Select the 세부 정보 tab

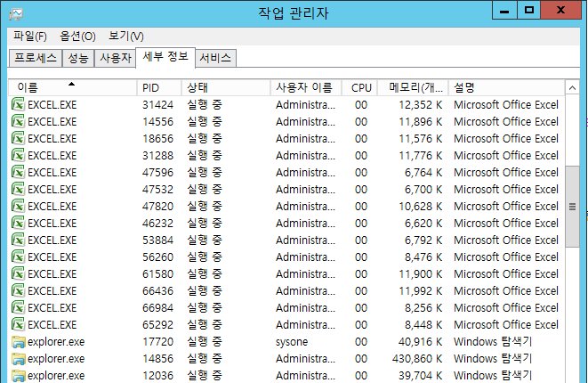coord(165,57)
